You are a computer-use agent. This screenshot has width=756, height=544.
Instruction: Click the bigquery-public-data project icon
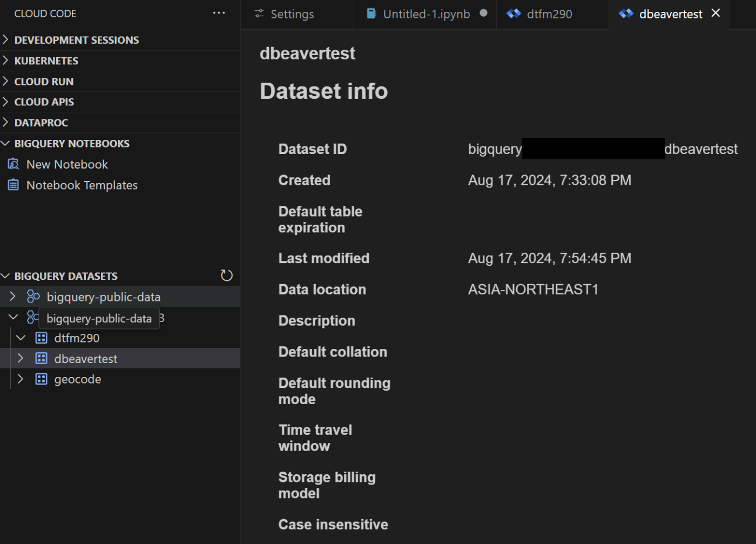(33, 297)
